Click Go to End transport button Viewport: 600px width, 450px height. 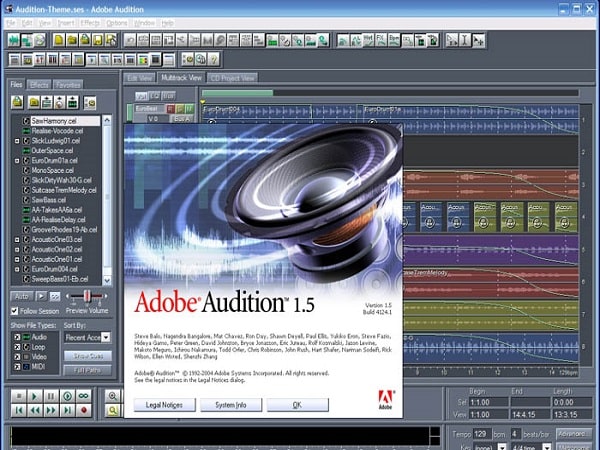click(67, 411)
